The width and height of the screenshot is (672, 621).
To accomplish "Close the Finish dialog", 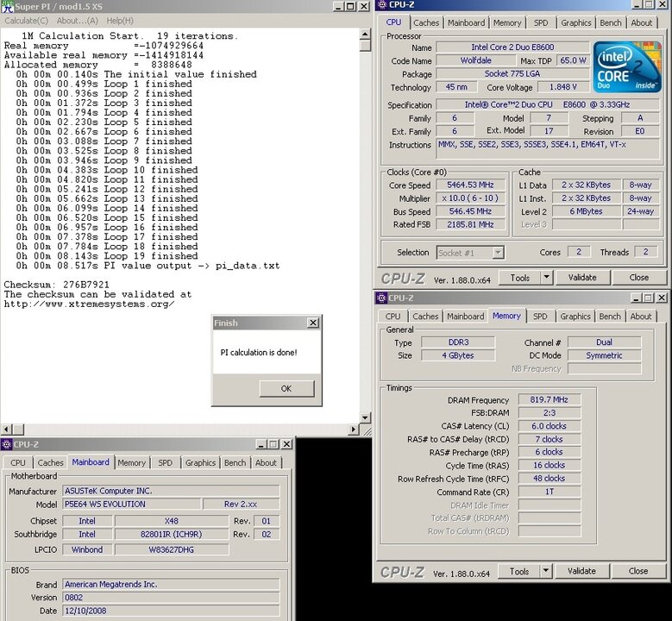I will coord(313,323).
